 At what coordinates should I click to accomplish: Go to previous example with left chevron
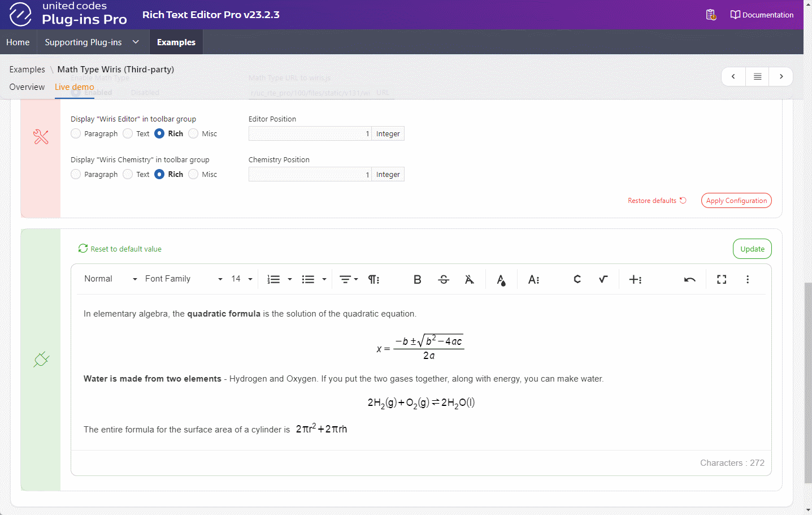coord(733,76)
